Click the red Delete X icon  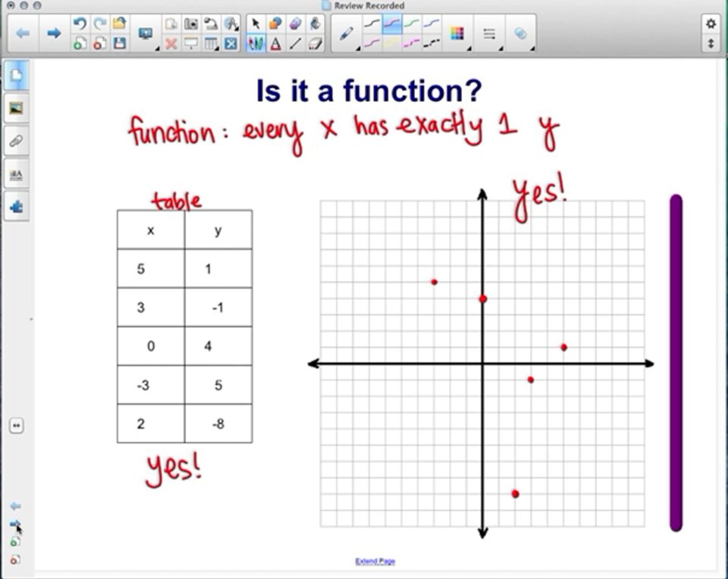pos(171,44)
